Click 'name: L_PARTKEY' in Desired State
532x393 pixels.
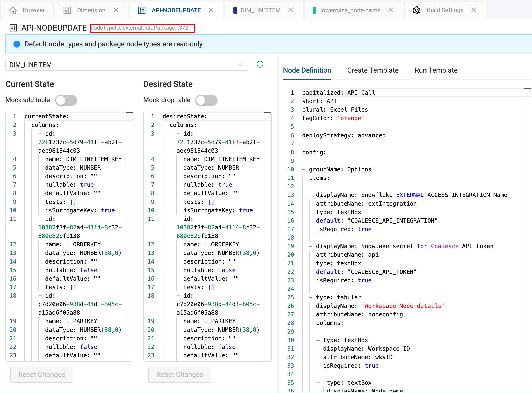pyautogui.click(x=209, y=321)
